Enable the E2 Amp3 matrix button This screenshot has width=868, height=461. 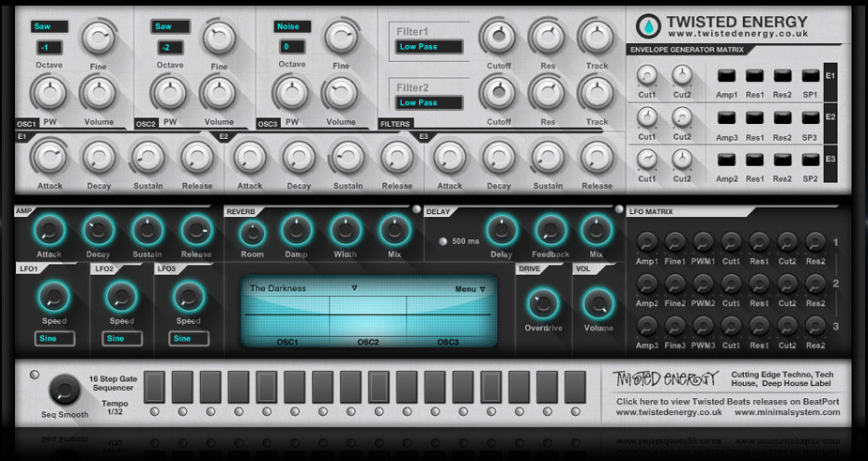[x=726, y=118]
